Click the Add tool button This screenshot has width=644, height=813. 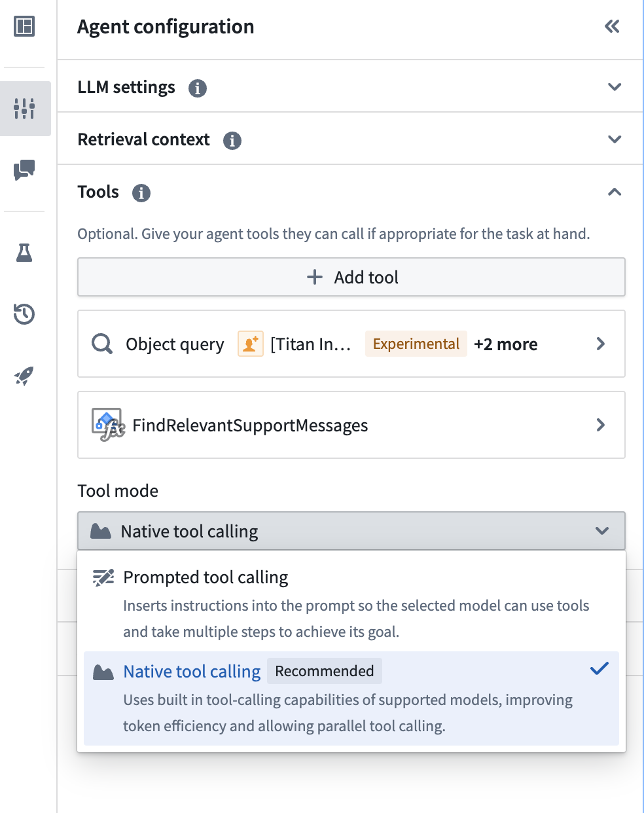click(x=351, y=277)
